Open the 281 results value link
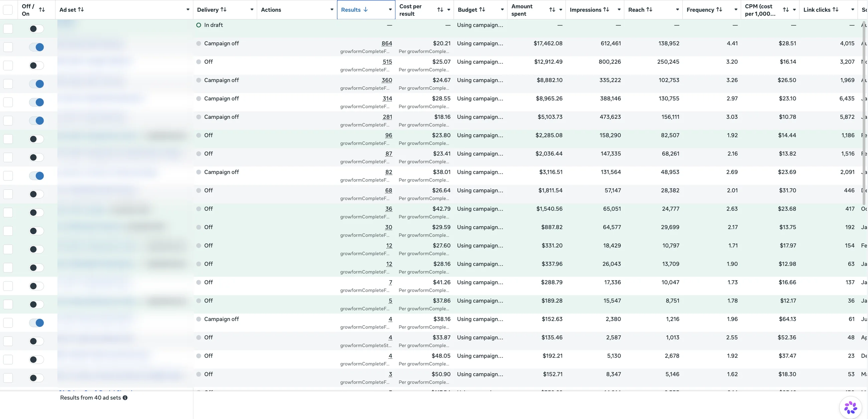Screen dimensions: 868x419 pyautogui.click(x=387, y=117)
